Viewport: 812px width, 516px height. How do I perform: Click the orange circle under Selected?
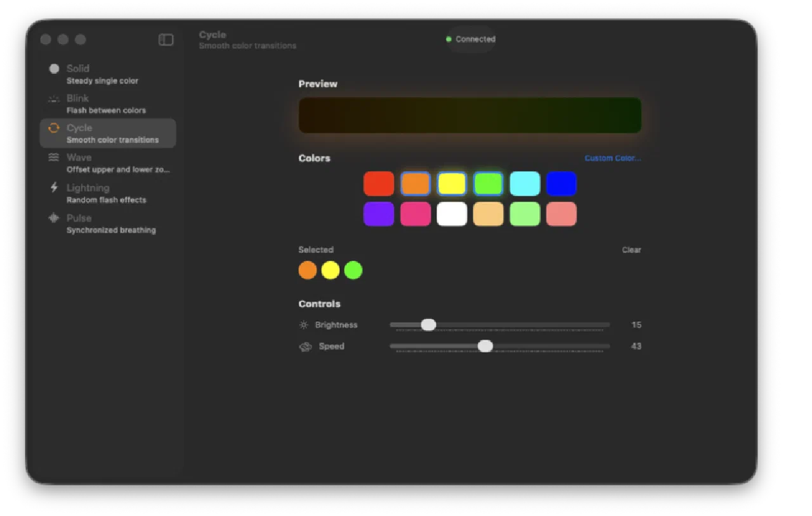click(x=308, y=271)
